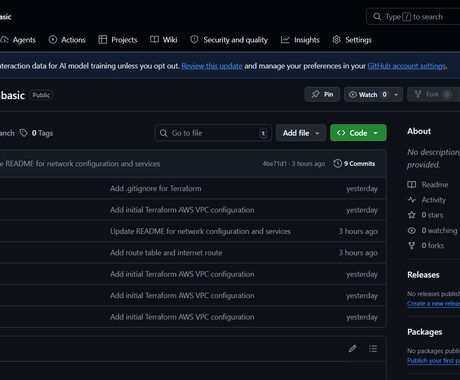Open the Add file dropdown
The image size is (460, 380).
301,133
